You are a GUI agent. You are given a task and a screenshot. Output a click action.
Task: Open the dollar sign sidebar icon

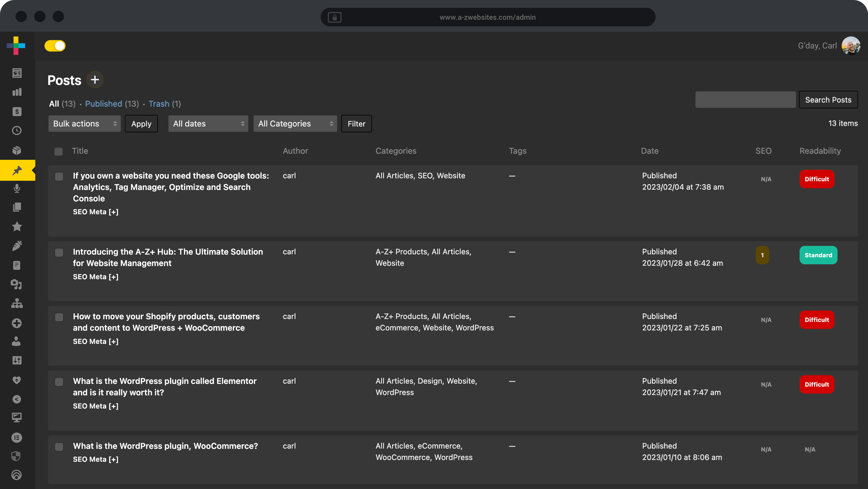tap(17, 112)
